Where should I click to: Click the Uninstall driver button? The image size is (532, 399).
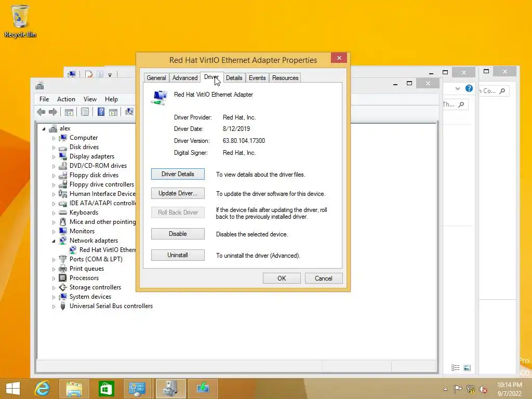(178, 255)
